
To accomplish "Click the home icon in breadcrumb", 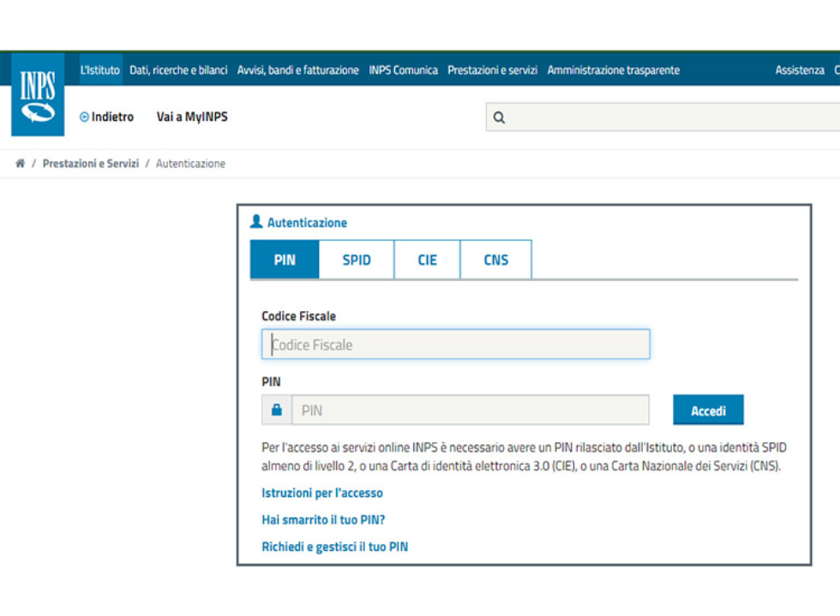I will point(21,164).
